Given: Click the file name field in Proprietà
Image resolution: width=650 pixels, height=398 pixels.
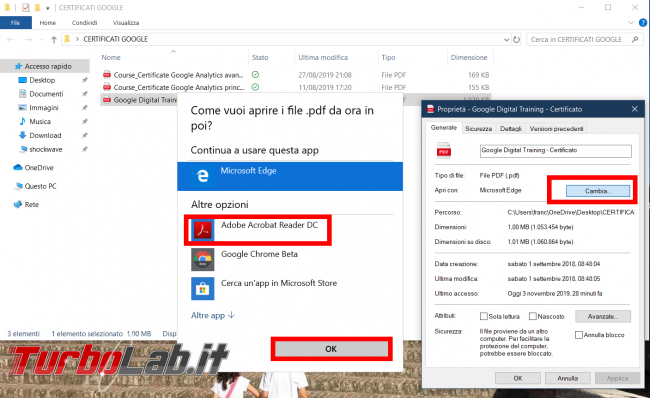Looking at the screenshot, I should tap(555, 150).
